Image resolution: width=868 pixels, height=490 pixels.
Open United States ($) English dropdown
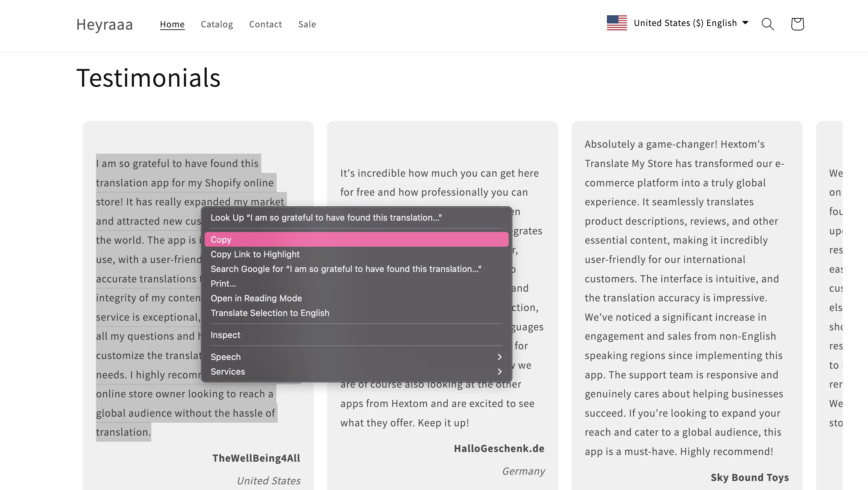(691, 23)
